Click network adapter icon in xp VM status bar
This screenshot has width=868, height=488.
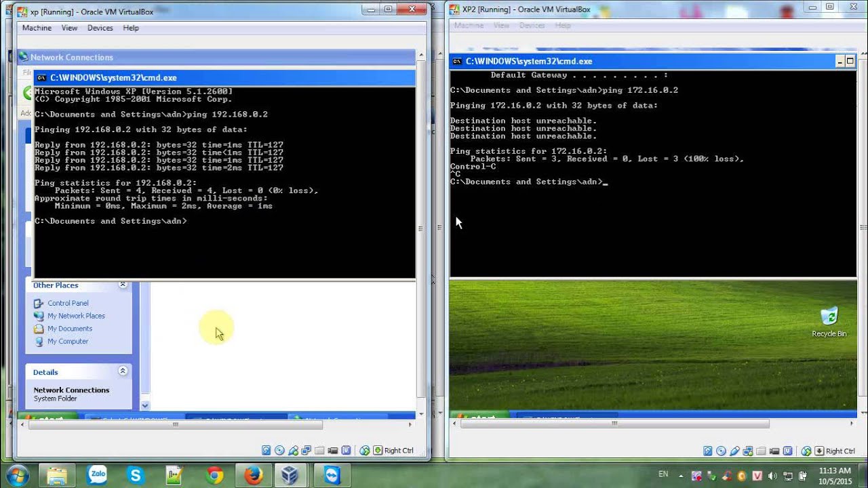pos(306,451)
